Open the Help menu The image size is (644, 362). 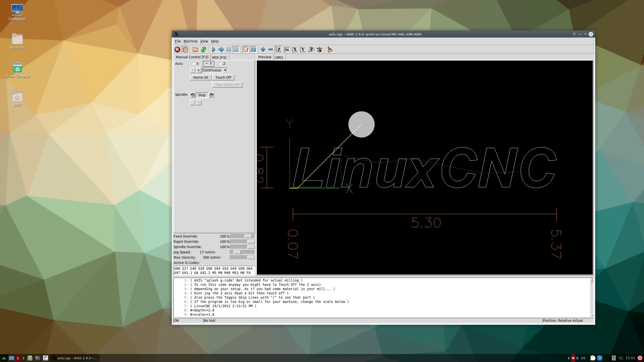coord(215,41)
